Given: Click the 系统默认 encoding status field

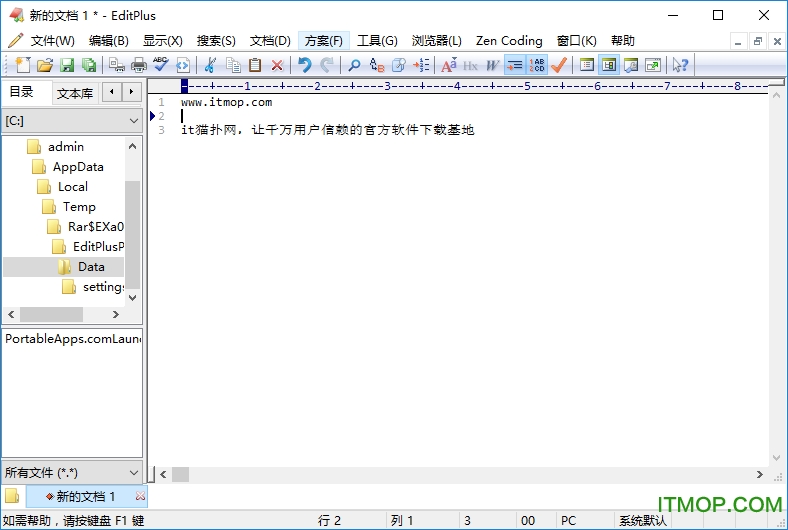Looking at the screenshot, I should click(643, 521).
